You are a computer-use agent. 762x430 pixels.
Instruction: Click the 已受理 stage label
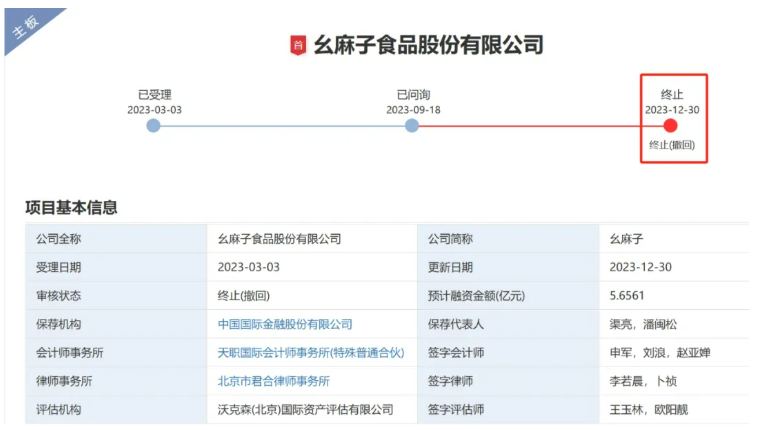(155, 94)
